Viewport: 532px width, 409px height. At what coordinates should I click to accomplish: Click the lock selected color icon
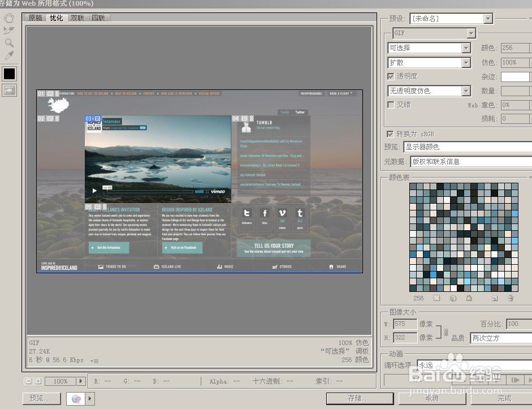coord(469,298)
